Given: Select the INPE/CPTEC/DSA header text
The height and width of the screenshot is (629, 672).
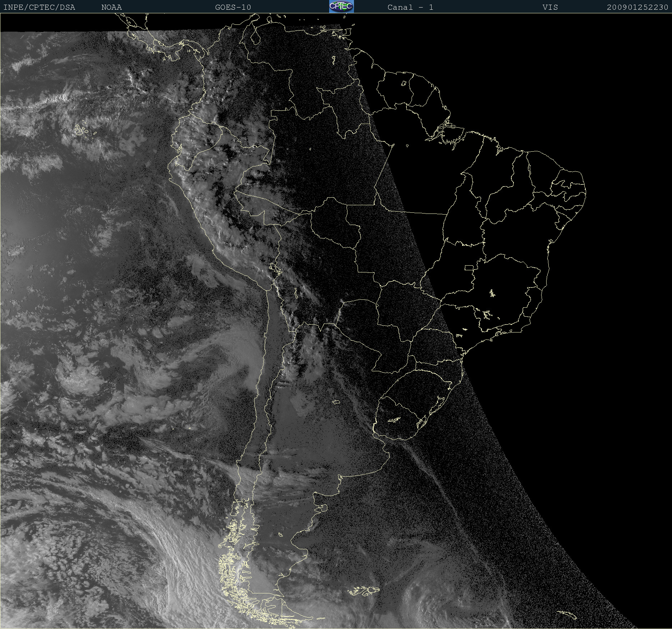Looking at the screenshot, I should (39, 8).
